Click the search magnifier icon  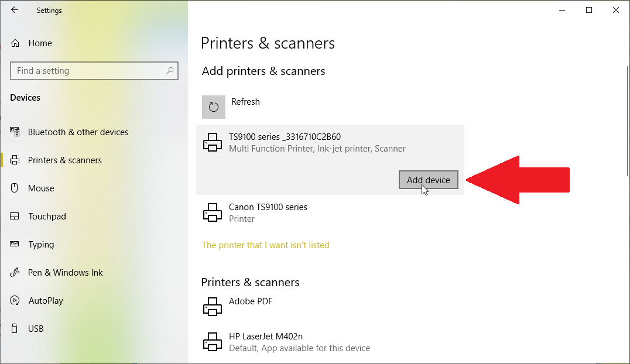pyautogui.click(x=170, y=71)
